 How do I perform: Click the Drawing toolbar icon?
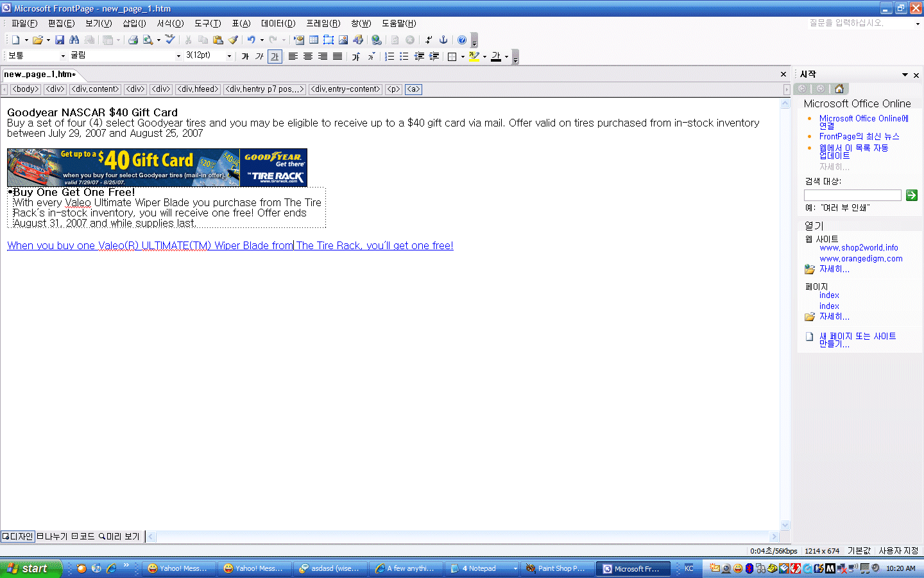358,40
